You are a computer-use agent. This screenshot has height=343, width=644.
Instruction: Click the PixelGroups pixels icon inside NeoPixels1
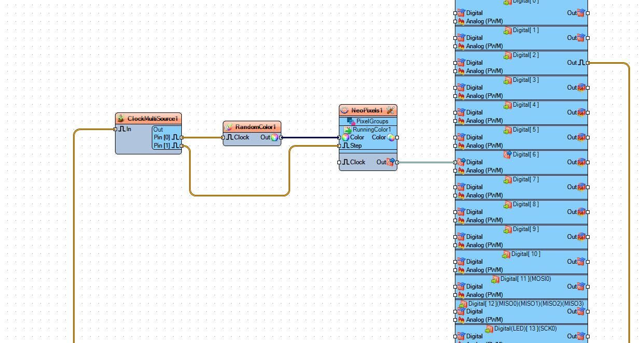(x=350, y=121)
